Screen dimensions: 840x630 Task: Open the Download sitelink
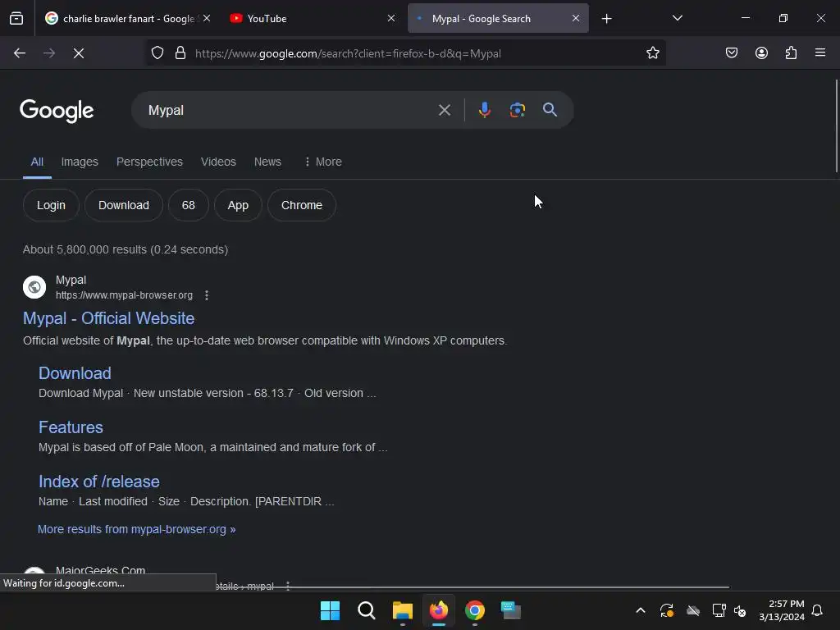click(75, 373)
